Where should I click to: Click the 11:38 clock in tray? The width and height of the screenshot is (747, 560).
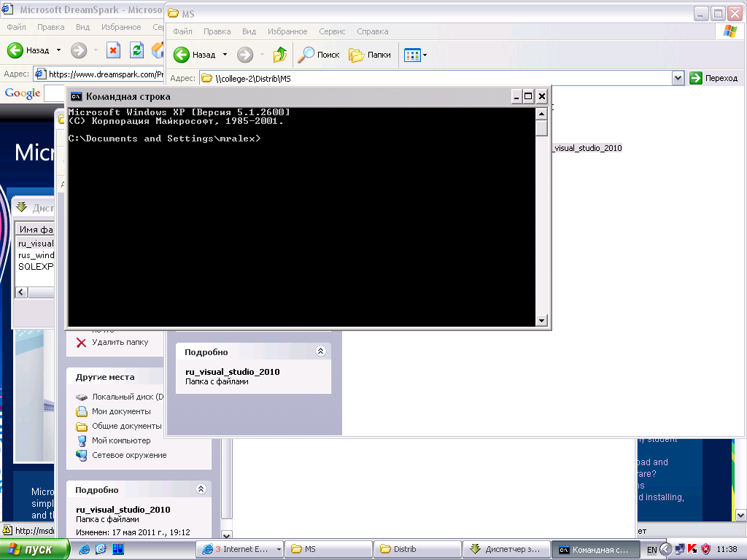[727, 550]
